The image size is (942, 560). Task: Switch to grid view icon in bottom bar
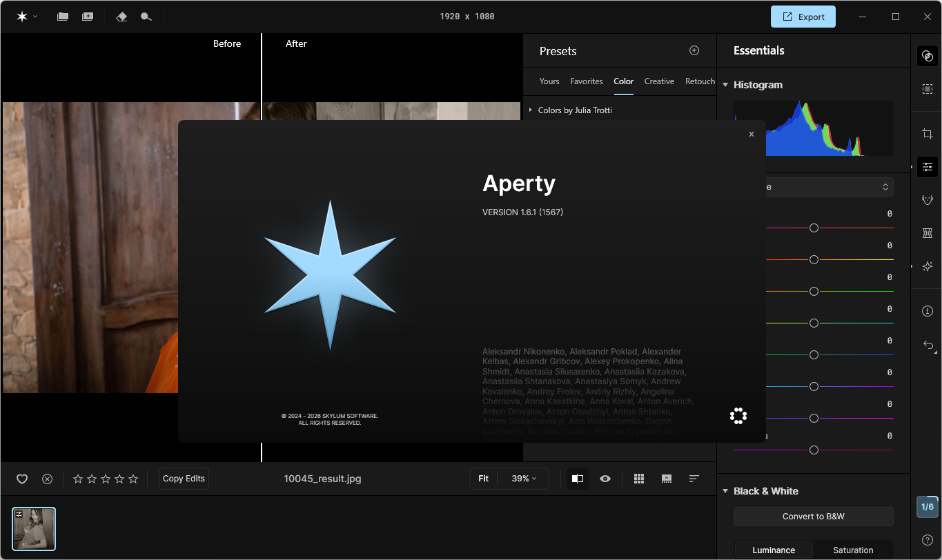tap(639, 479)
